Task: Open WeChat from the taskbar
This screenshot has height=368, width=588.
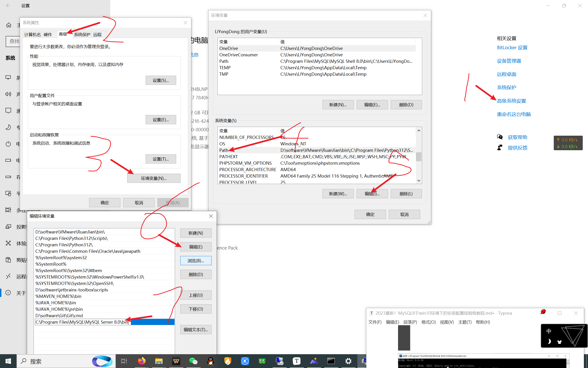Action: point(193,361)
